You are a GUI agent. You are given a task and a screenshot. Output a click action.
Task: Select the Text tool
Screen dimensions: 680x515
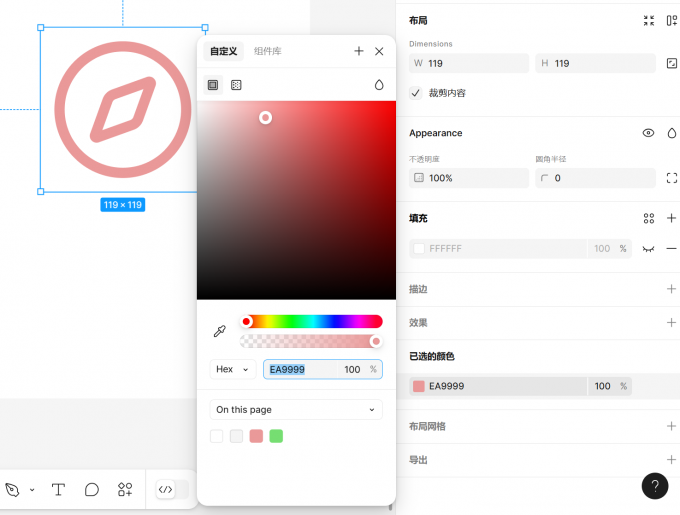(x=58, y=490)
